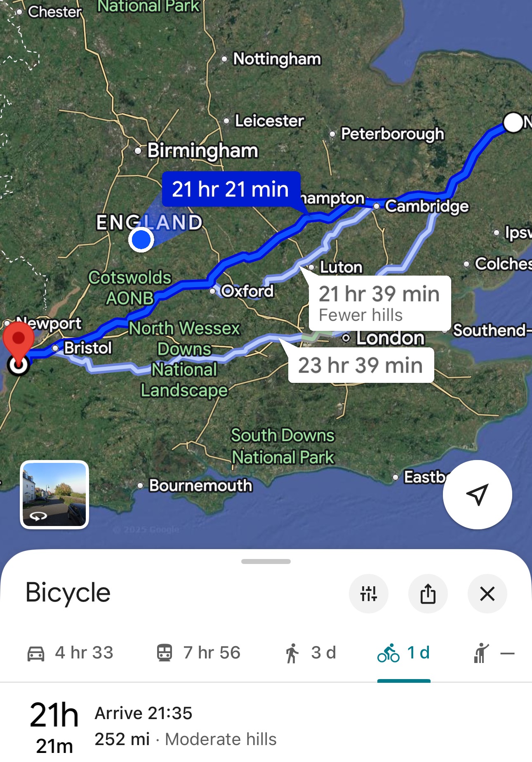Tap the navigation arrow location button
This screenshot has height=762, width=532.
pos(477,494)
